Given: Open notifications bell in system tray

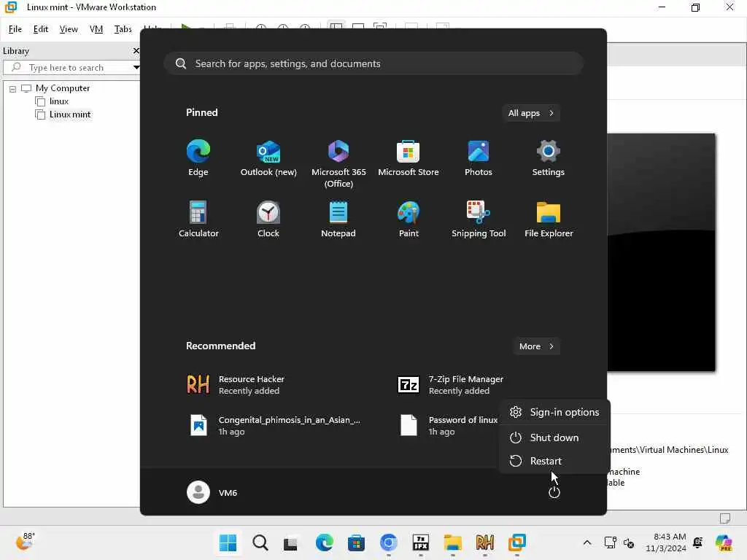Looking at the screenshot, I should [698, 542].
